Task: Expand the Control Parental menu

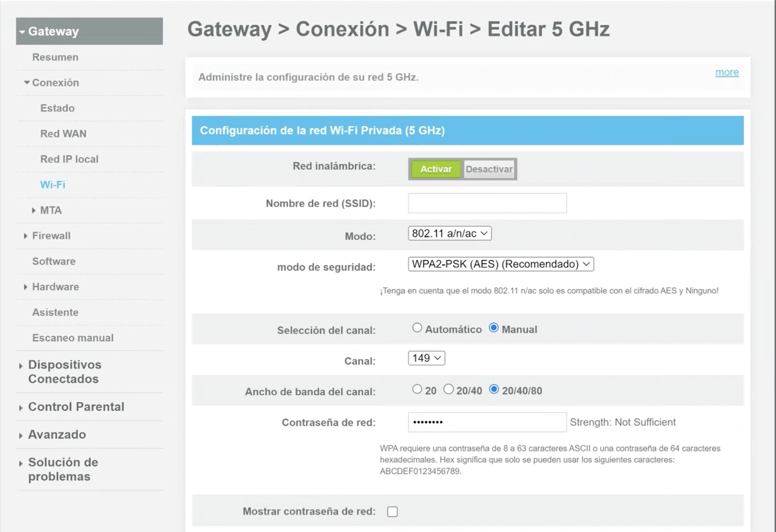Action: coord(21,408)
